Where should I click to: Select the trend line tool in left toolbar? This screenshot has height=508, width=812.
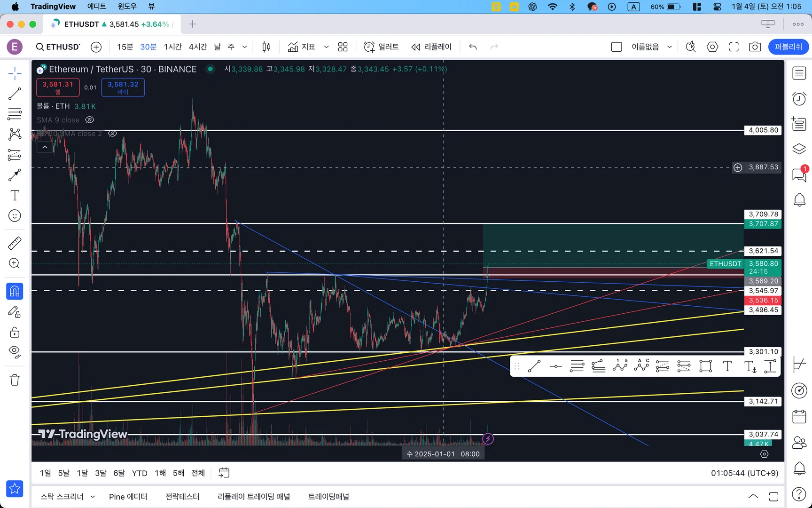click(x=15, y=94)
